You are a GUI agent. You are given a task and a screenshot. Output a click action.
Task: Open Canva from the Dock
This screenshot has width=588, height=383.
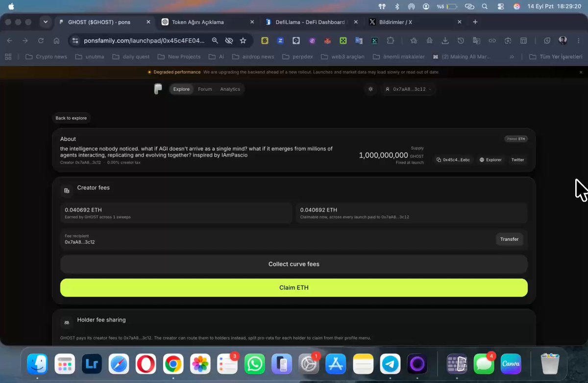click(511, 364)
